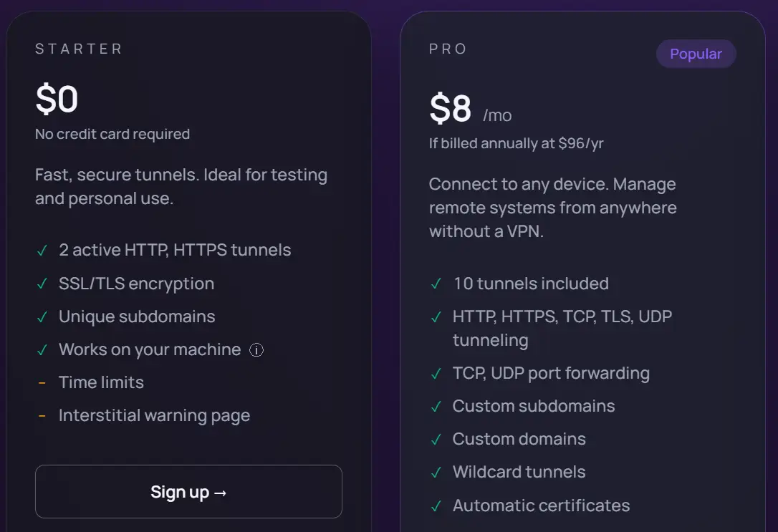778x532 pixels.
Task: Click billed annually at $96/yr text
Action: pyautogui.click(x=517, y=143)
